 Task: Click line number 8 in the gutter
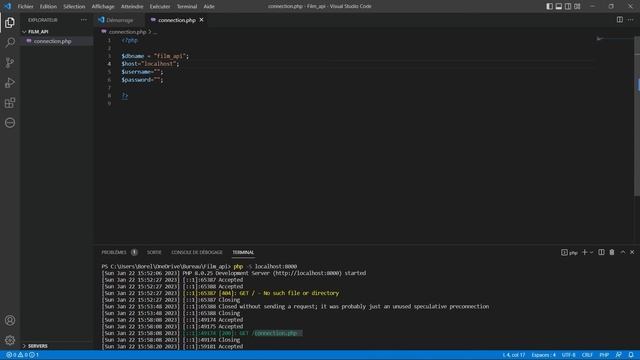[109, 96]
